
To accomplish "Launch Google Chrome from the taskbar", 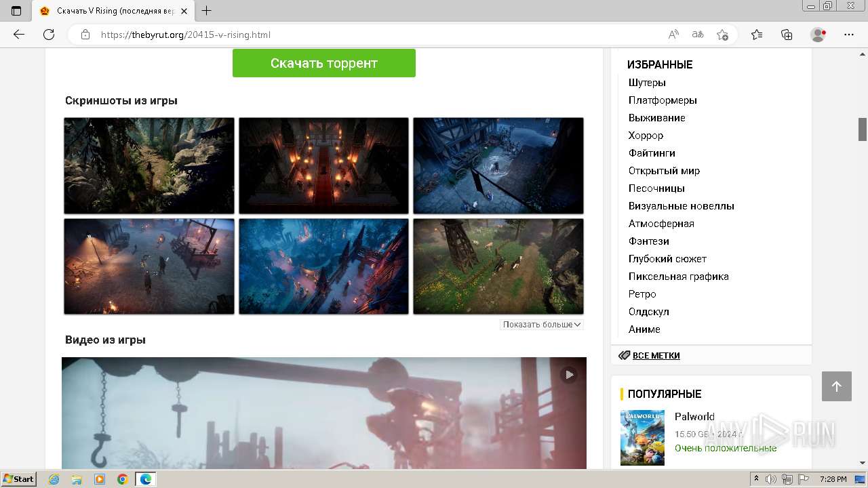I will coord(123,479).
